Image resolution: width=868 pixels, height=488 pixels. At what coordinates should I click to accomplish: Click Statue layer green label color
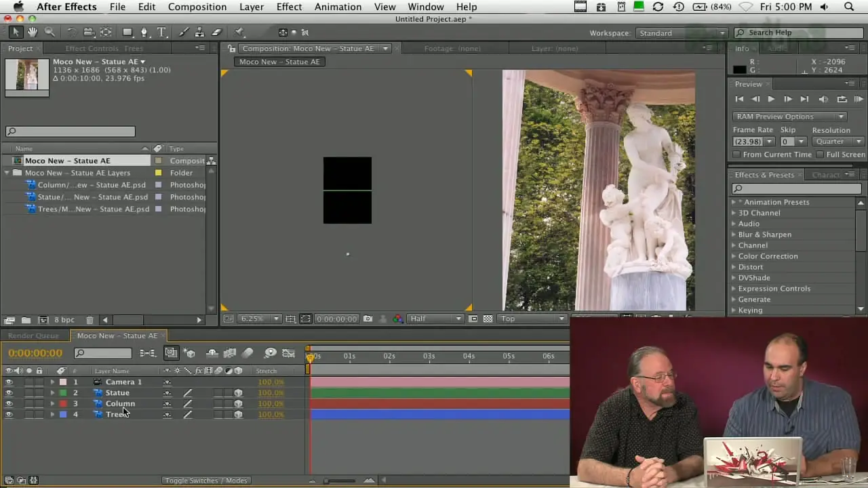tap(63, 392)
